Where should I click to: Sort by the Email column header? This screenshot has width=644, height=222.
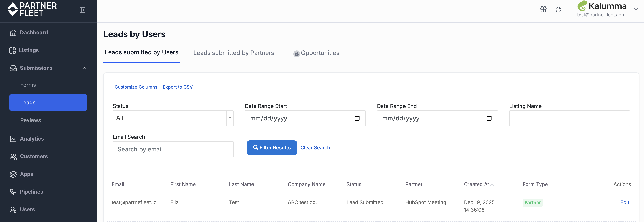point(118,184)
